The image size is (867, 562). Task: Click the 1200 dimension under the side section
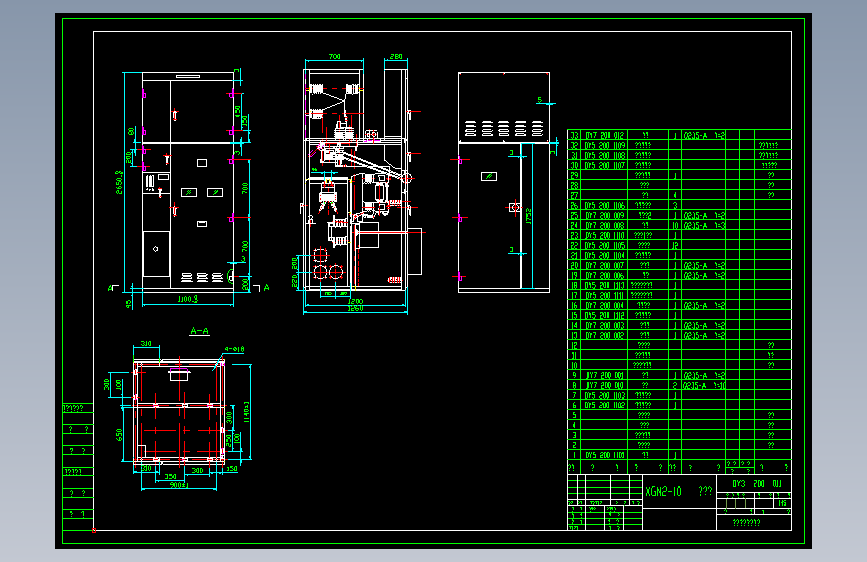click(355, 302)
